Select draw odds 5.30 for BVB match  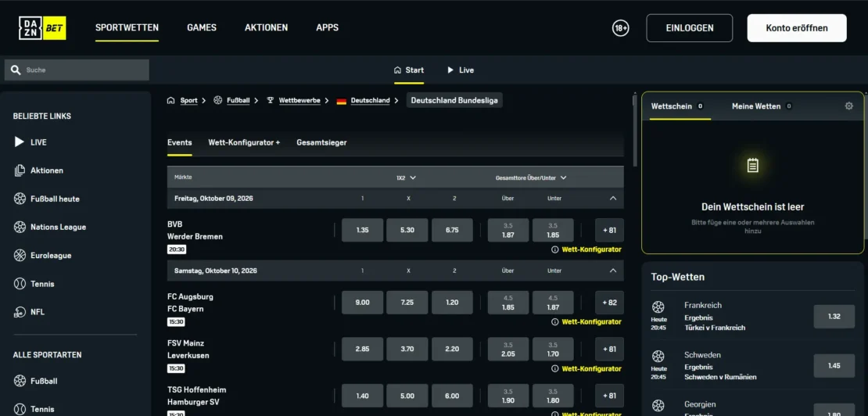pyautogui.click(x=407, y=230)
